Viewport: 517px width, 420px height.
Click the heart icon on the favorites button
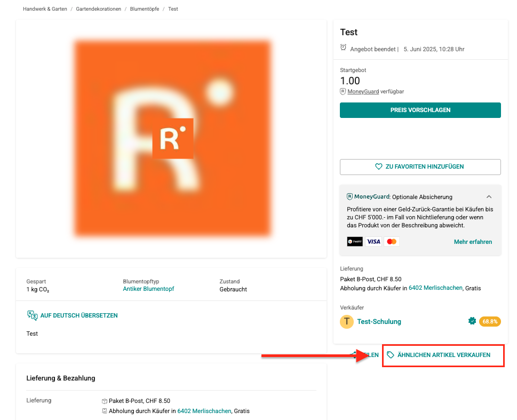(378, 167)
